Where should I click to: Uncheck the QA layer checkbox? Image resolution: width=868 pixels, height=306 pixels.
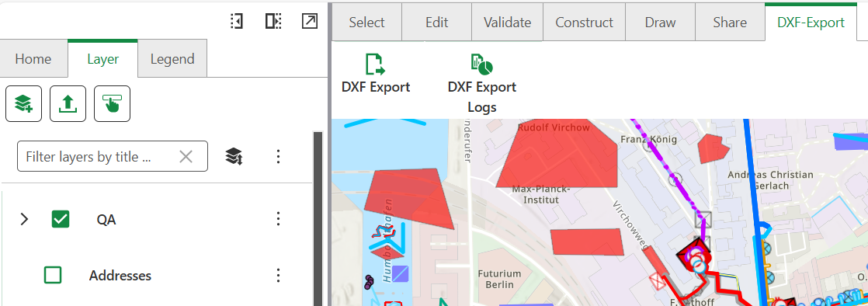(x=61, y=219)
